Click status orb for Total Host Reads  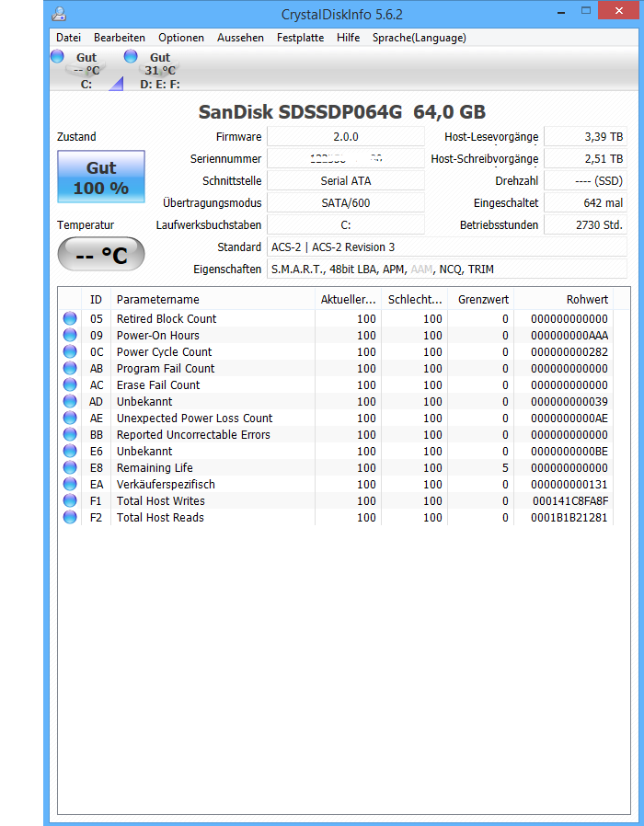pyautogui.click(x=70, y=517)
